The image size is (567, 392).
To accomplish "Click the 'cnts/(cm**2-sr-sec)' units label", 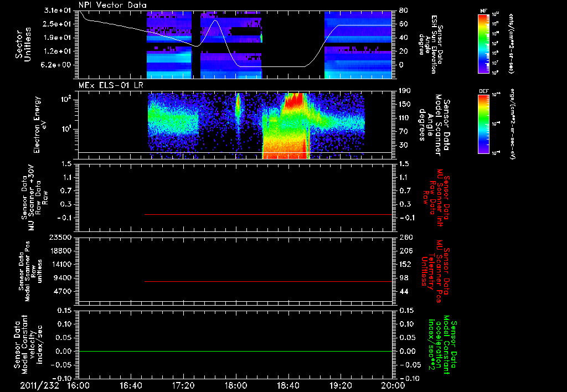I will pyautogui.click(x=511, y=43).
